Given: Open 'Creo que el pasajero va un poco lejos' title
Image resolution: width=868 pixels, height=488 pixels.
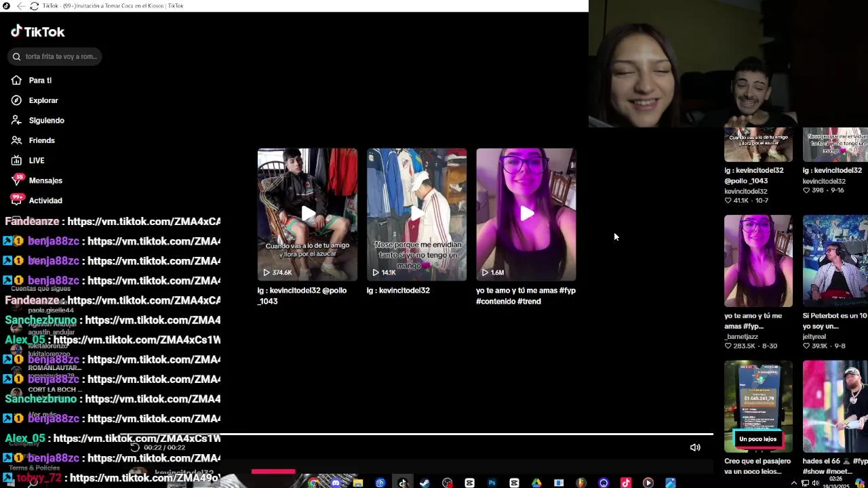Looking at the screenshot, I should (757, 466).
